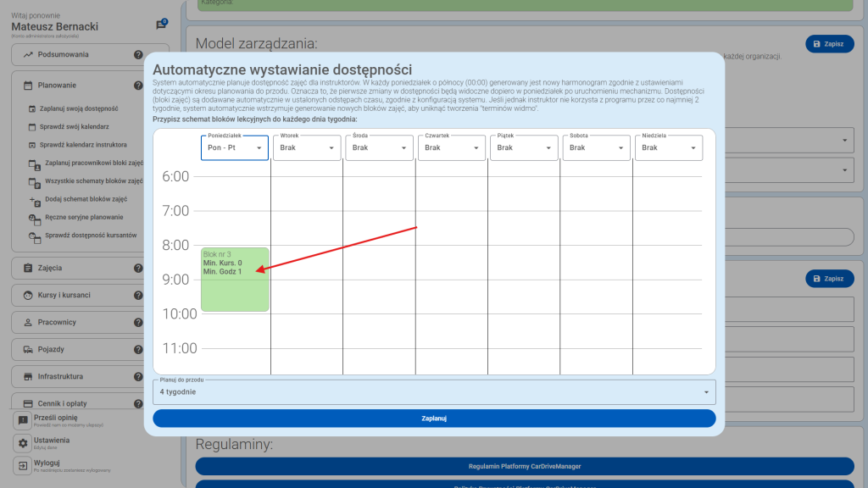Viewport: 868px width, 488px height.
Task: Click help icon beside Pracownicy
Action: (138, 323)
